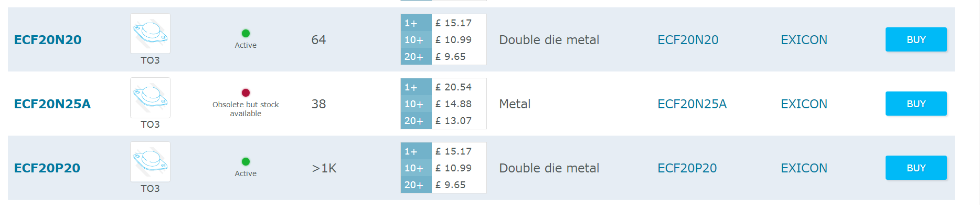Click the green Active status dot for ECF20N20
The height and width of the screenshot is (205, 980).
click(246, 33)
